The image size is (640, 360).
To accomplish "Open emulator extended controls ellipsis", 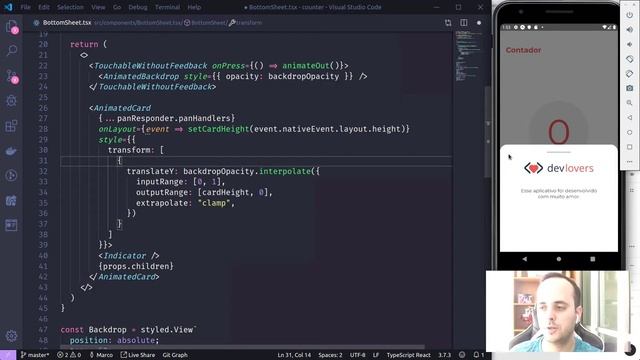I will tap(629, 162).
